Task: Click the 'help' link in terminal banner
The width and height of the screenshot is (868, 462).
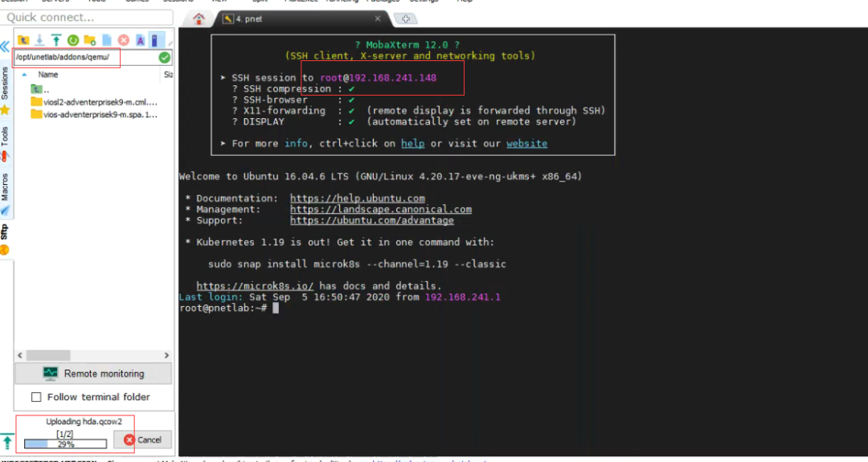Action: pyautogui.click(x=413, y=143)
